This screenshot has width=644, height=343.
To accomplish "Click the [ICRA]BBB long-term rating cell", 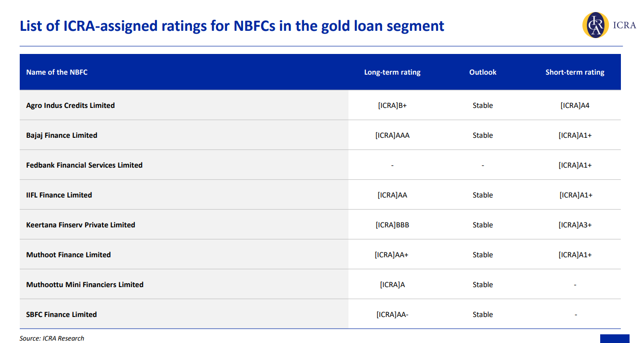I will (x=392, y=225).
